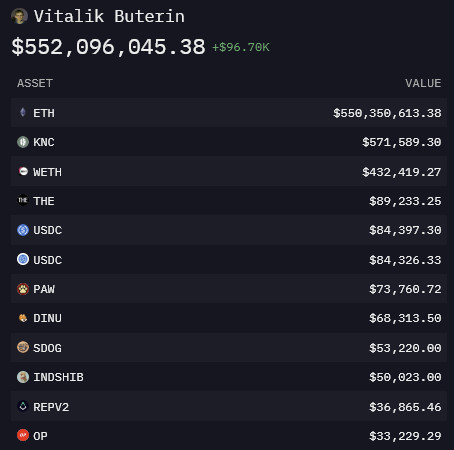Select the first USDC row valued $84,397.30
This screenshot has width=454, height=450.
pyautogui.click(x=229, y=230)
